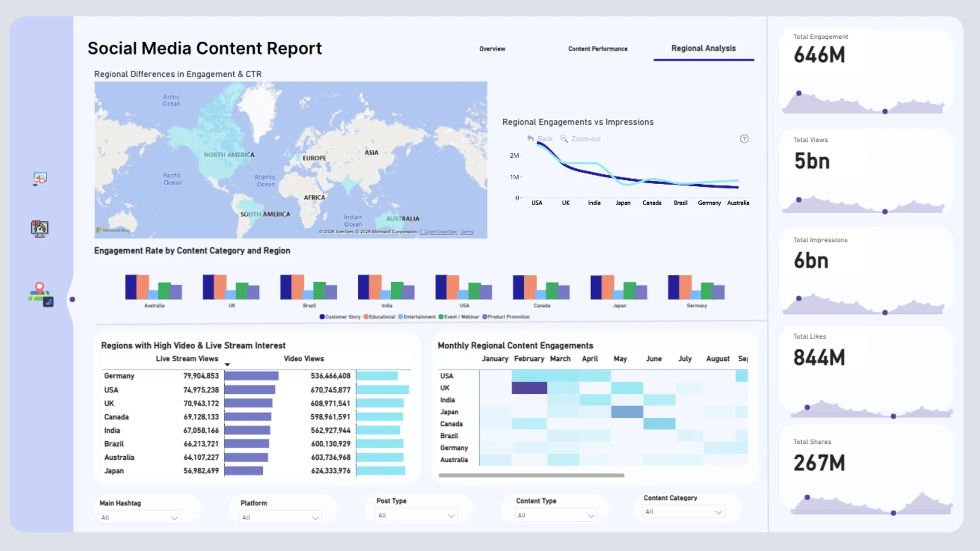Open the overview page sidebar icon
This screenshot has height=551, width=980.
coord(40,179)
